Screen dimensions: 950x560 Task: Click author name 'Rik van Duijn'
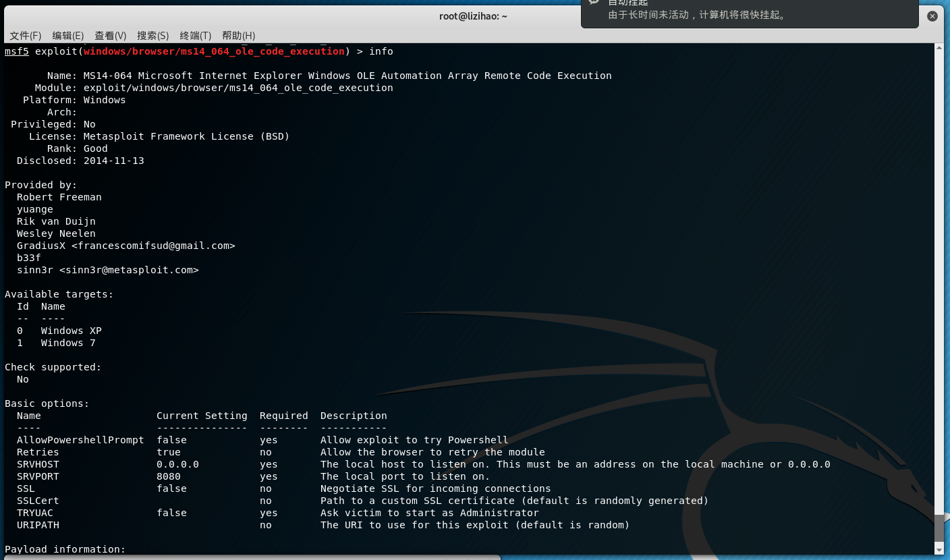coord(56,221)
